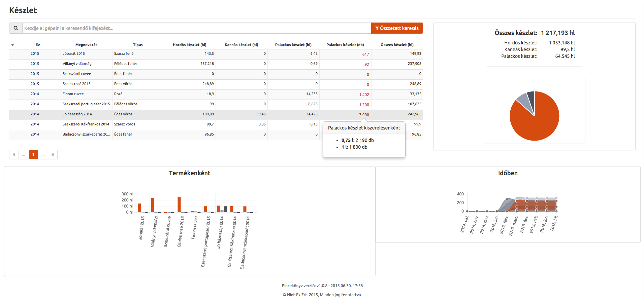The image size is (644, 301).
Task: Select Szekszárdi portugieser 2015 row name
Action: coord(86,104)
